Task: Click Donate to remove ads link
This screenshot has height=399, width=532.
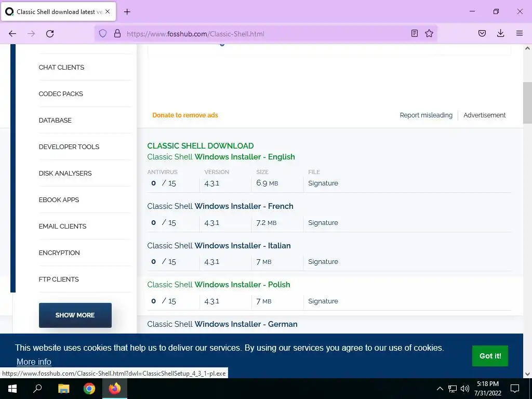Action: click(x=185, y=115)
